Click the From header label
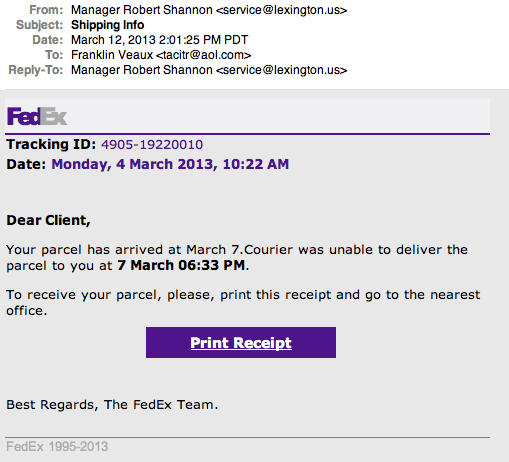Image resolution: width=509 pixels, height=462 pixels. click(x=46, y=10)
